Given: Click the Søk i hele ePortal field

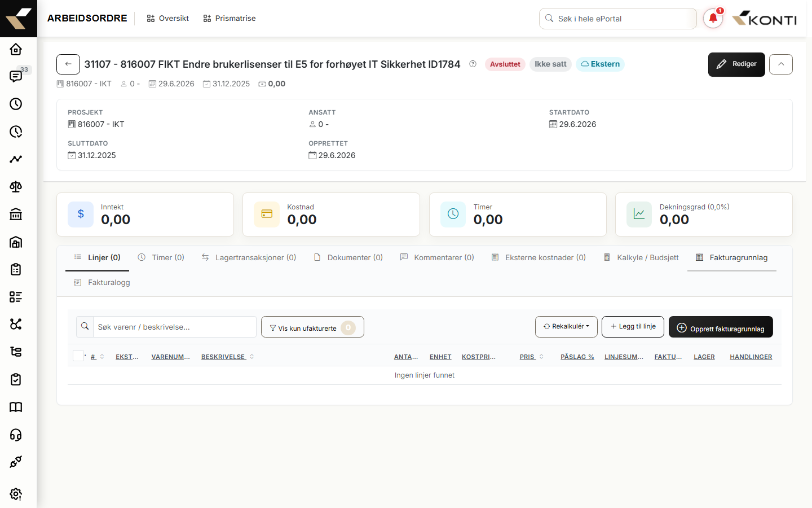Looking at the screenshot, I should pyautogui.click(x=618, y=19).
